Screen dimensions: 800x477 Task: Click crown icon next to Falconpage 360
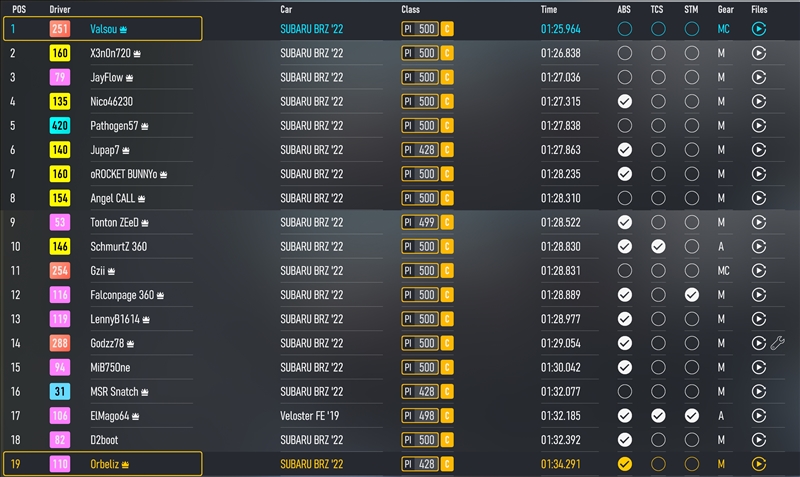click(x=160, y=295)
